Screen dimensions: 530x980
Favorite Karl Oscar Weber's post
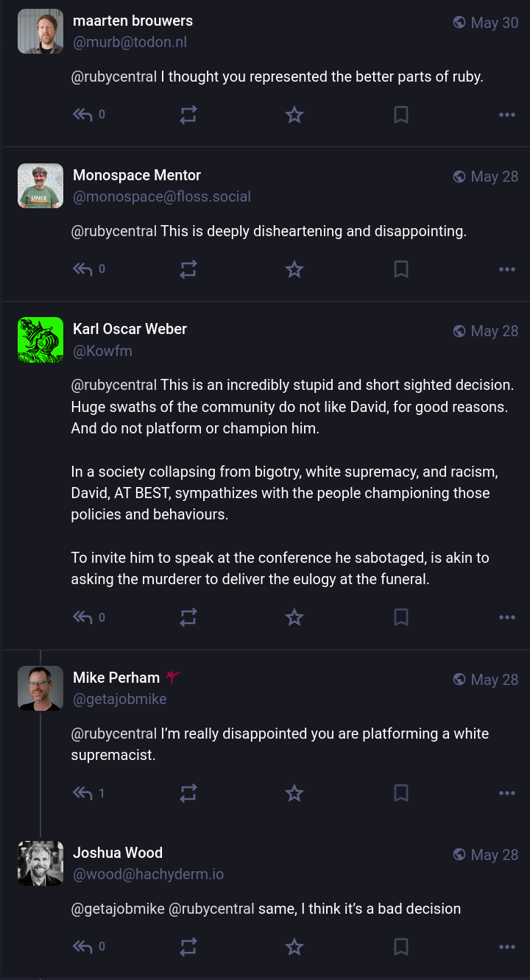coord(294,617)
